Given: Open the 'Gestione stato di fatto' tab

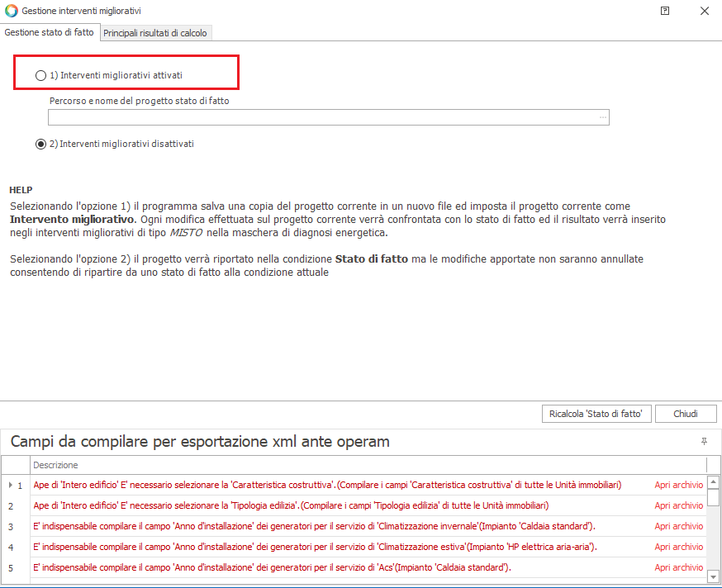Looking at the screenshot, I should click(50, 32).
